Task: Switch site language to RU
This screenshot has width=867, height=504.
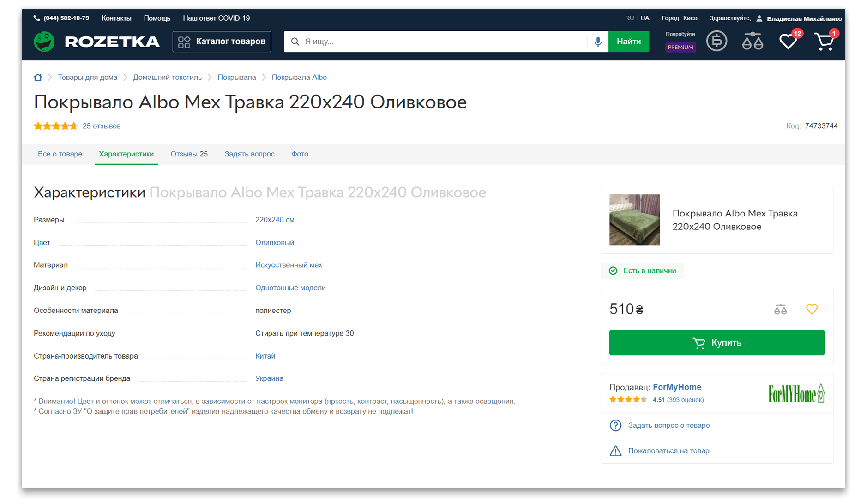Action: coord(629,18)
